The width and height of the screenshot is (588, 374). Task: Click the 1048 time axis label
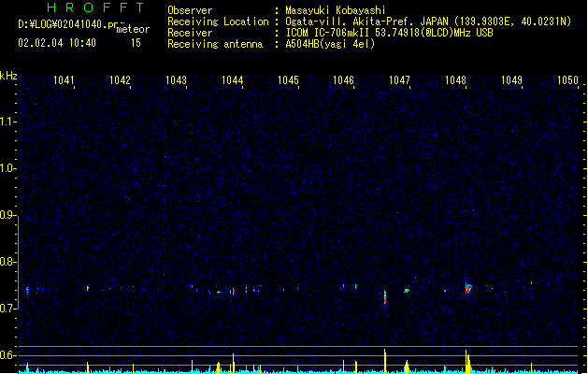tap(455, 80)
